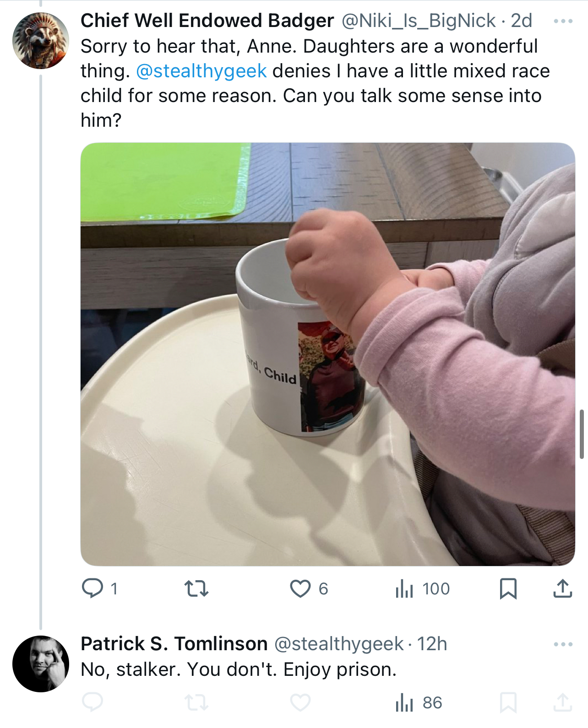Open the @stealthygeek mention link
The image size is (588, 728).
tap(201, 71)
